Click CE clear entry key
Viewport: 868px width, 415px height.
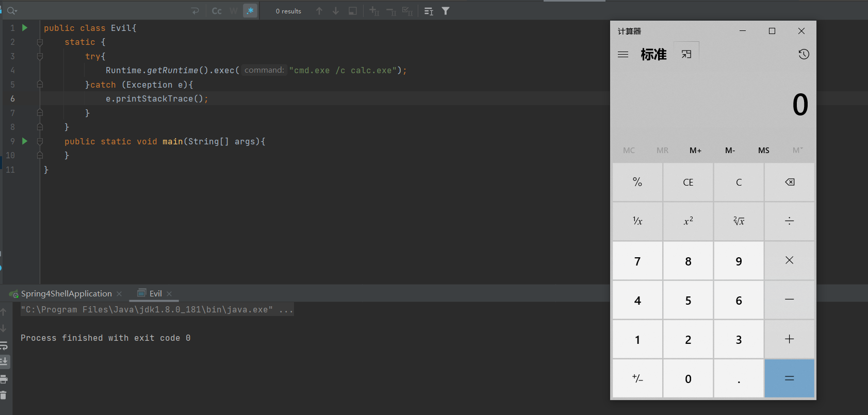(x=688, y=182)
